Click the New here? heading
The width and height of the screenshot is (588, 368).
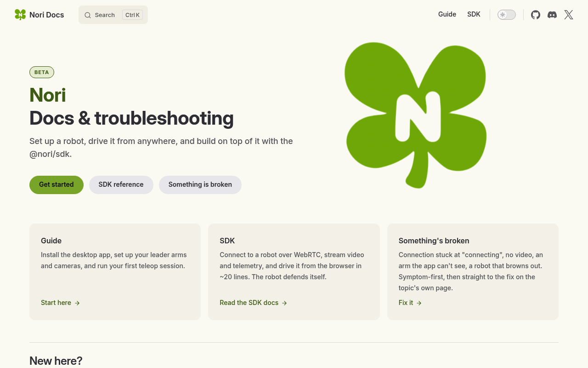[56, 361]
